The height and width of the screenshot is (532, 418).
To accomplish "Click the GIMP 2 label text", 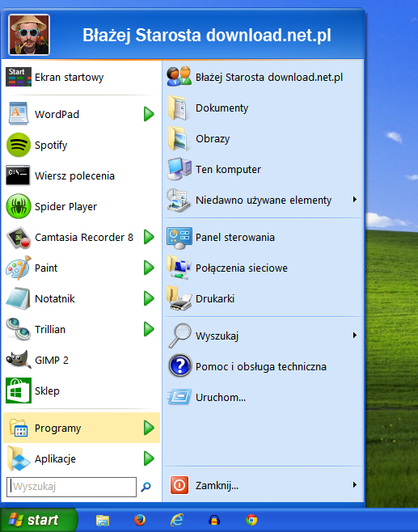I will click(x=52, y=360).
